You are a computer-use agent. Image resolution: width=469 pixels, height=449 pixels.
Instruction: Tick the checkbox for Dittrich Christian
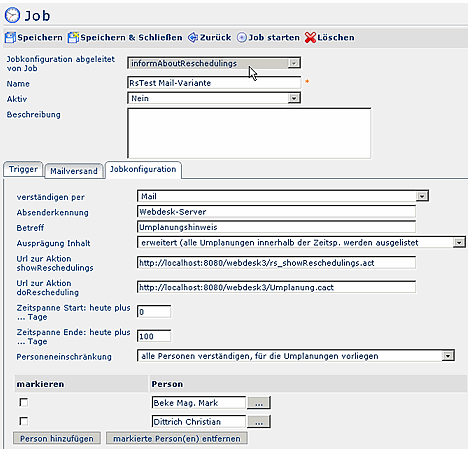coord(24,421)
